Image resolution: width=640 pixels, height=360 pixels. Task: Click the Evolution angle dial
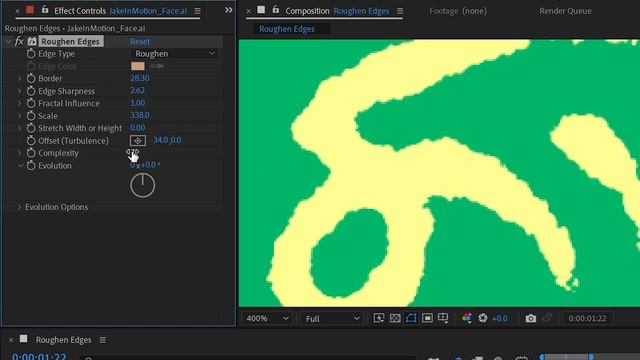point(142,185)
